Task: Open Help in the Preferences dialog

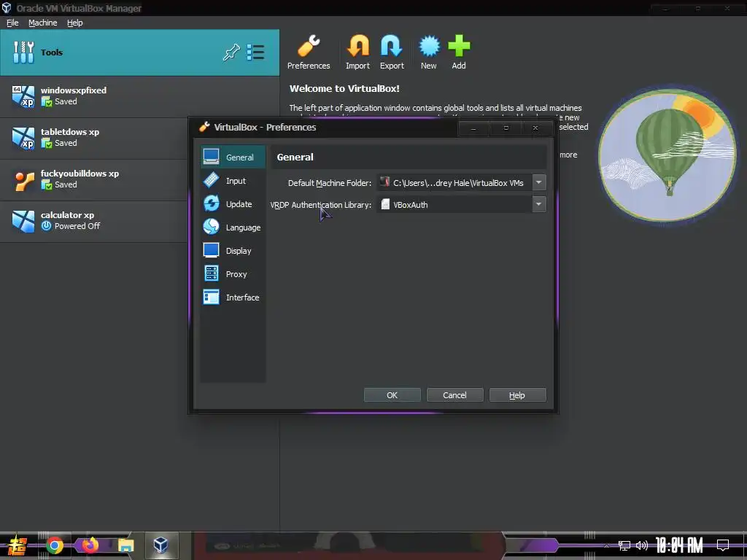Action: point(517,394)
